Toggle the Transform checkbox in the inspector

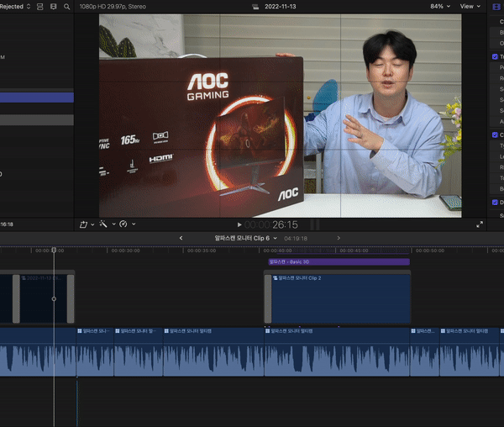pos(495,57)
